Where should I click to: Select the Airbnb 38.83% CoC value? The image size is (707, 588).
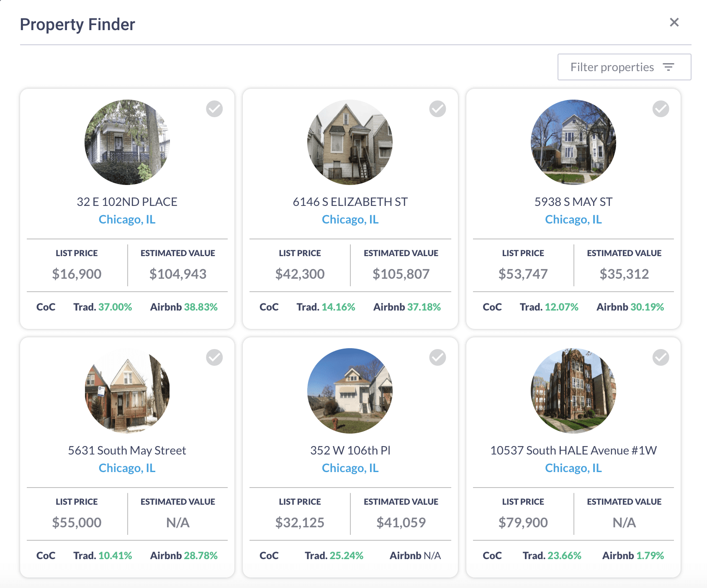coord(184,306)
